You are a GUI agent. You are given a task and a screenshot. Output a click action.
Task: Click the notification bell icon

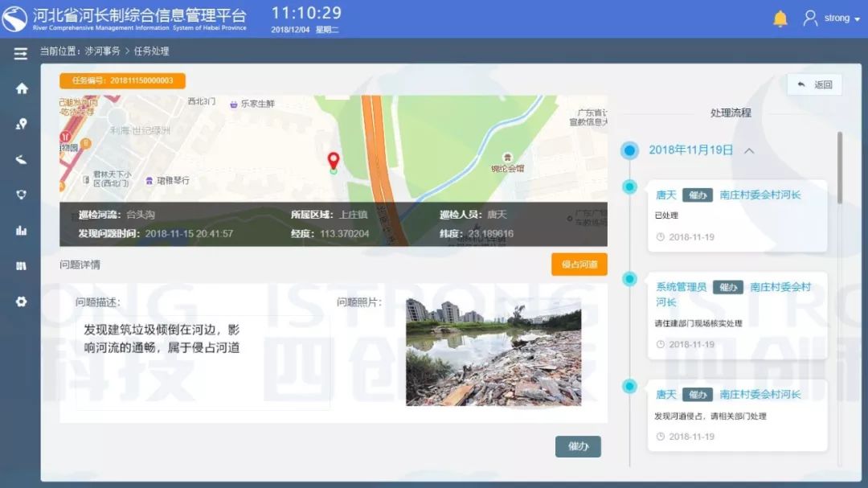pos(780,18)
